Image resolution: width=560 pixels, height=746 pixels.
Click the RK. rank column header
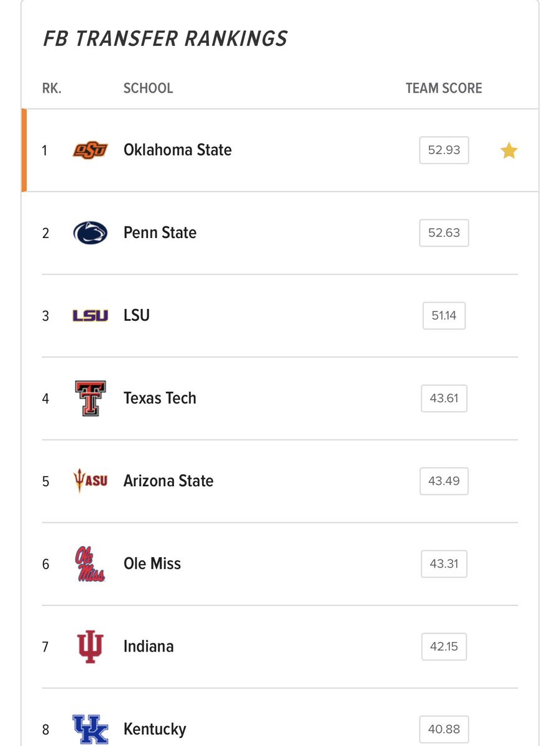point(52,88)
